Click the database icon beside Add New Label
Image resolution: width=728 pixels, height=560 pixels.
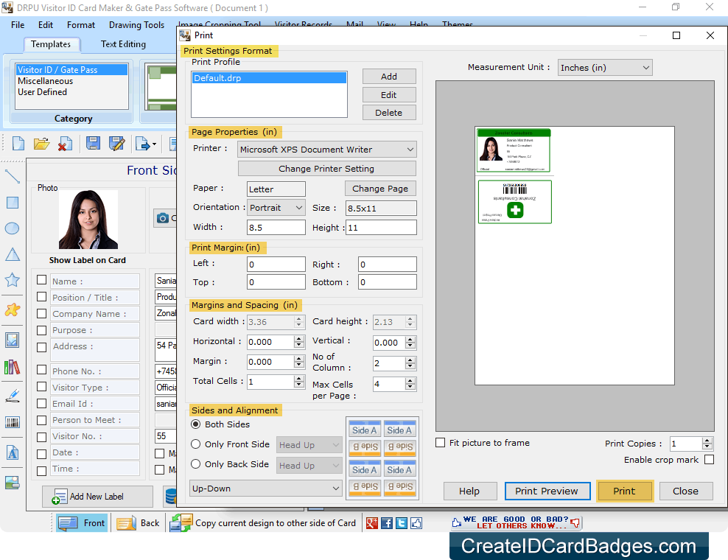[x=171, y=497]
